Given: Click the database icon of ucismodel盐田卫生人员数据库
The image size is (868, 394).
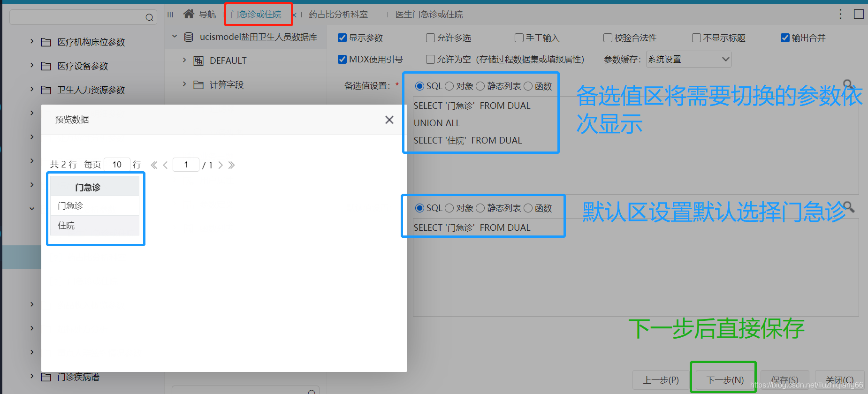Looking at the screenshot, I should [189, 37].
